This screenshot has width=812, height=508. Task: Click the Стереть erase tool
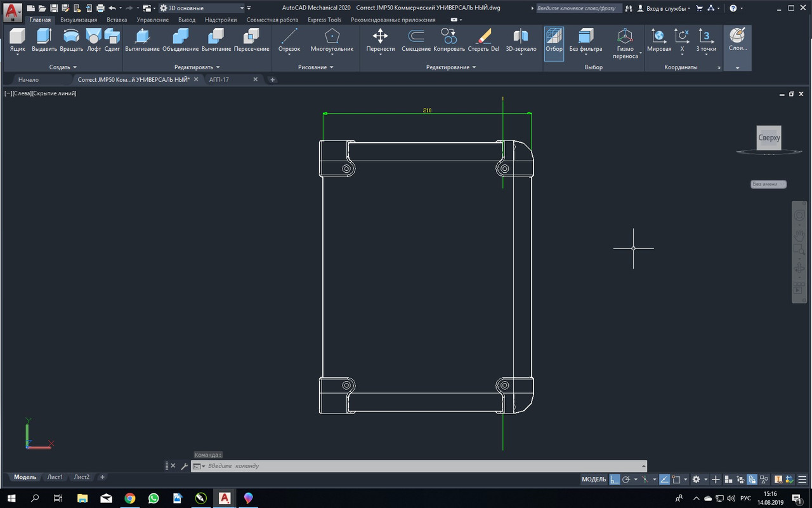(x=483, y=40)
